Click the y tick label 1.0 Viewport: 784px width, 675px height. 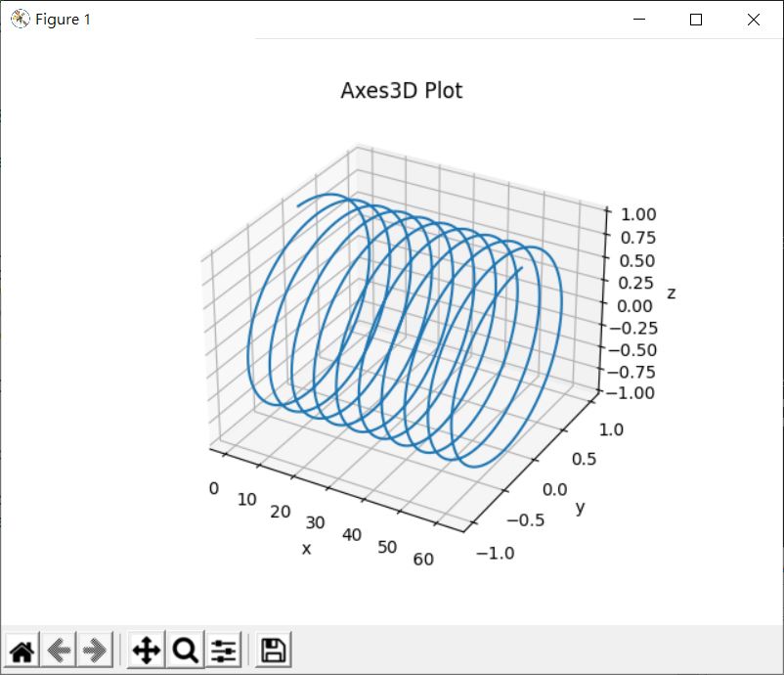coord(611,429)
